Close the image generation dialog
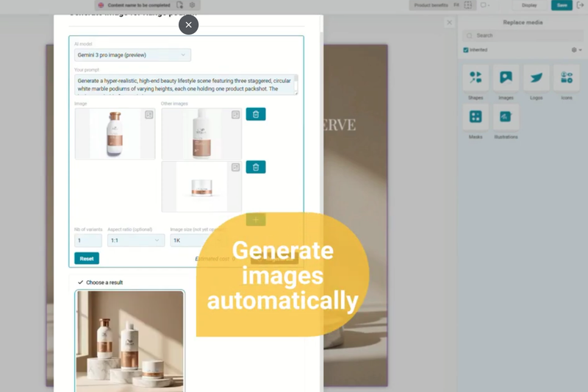The height and width of the screenshot is (392, 588). point(188,25)
